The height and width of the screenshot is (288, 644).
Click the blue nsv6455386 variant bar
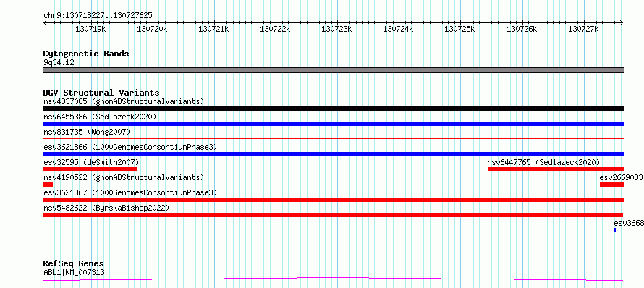tap(334, 124)
